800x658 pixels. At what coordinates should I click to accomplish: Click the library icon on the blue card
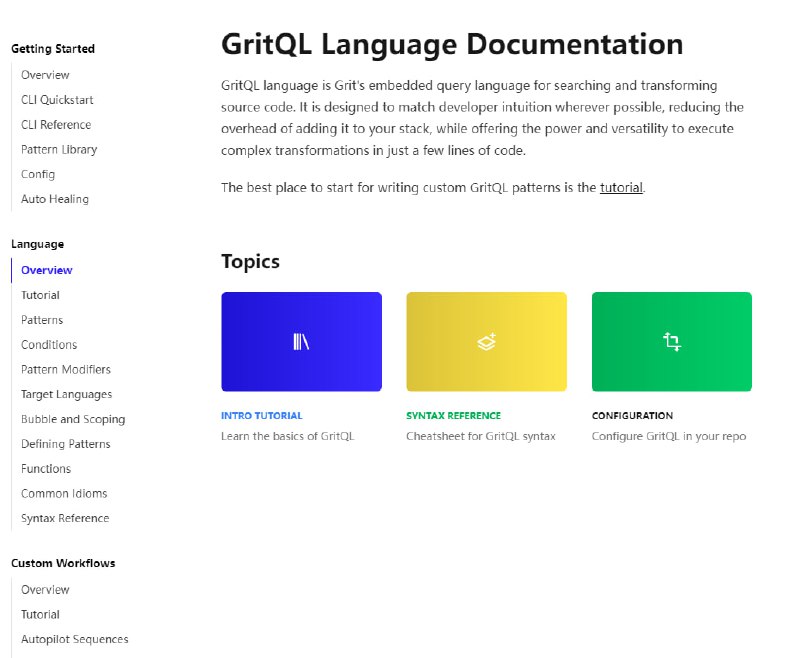tap(301, 340)
